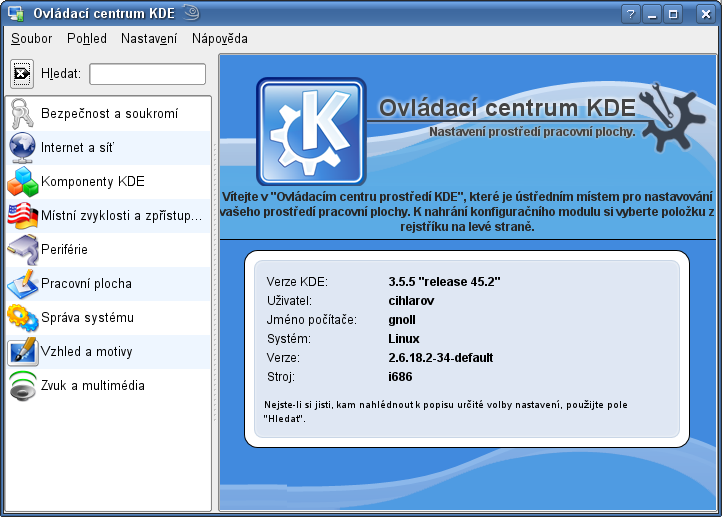Screen dimensions: 722x517
Task: Click the clear search field icon
Action: coord(22,74)
